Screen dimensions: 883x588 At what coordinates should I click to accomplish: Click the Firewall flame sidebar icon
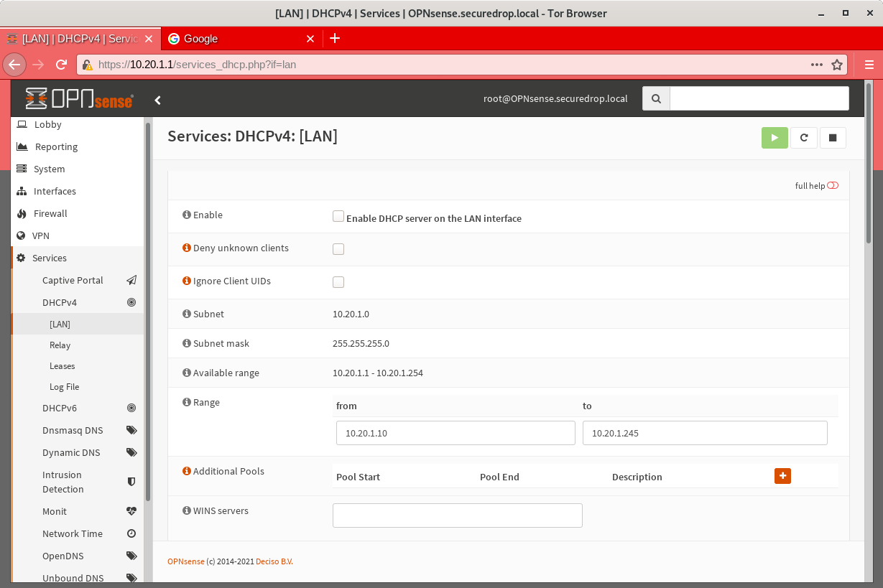click(24, 213)
